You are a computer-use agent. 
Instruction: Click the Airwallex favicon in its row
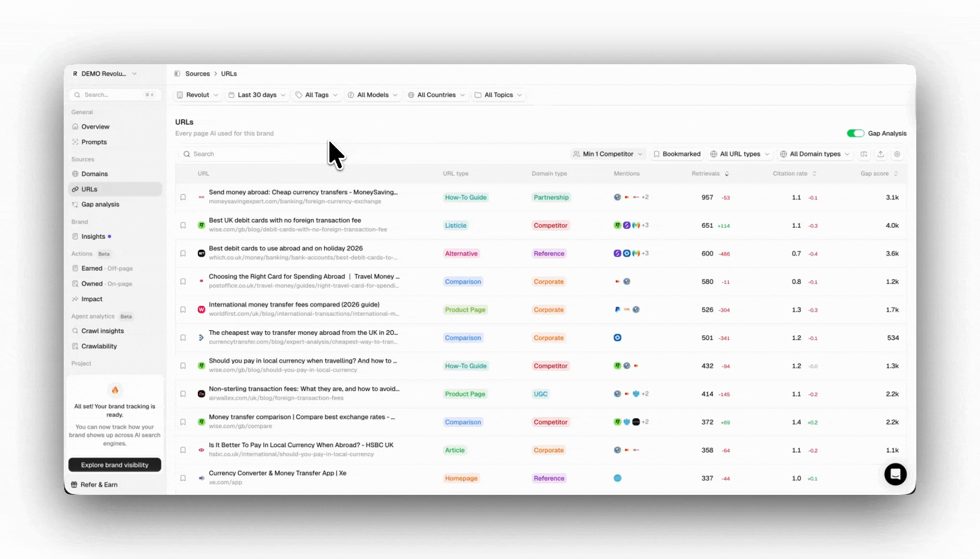pyautogui.click(x=201, y=394)
